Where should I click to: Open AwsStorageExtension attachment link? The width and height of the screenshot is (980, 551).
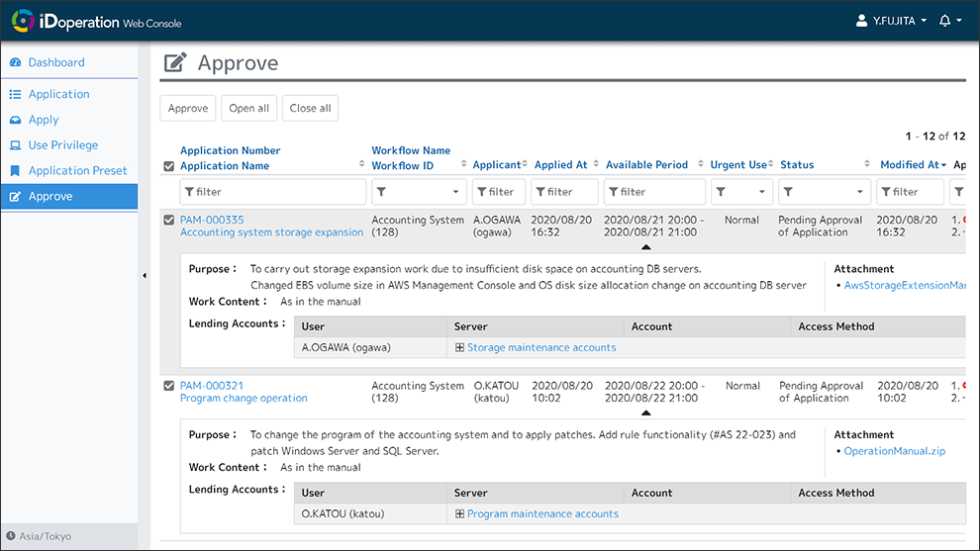tap(905, 286)
